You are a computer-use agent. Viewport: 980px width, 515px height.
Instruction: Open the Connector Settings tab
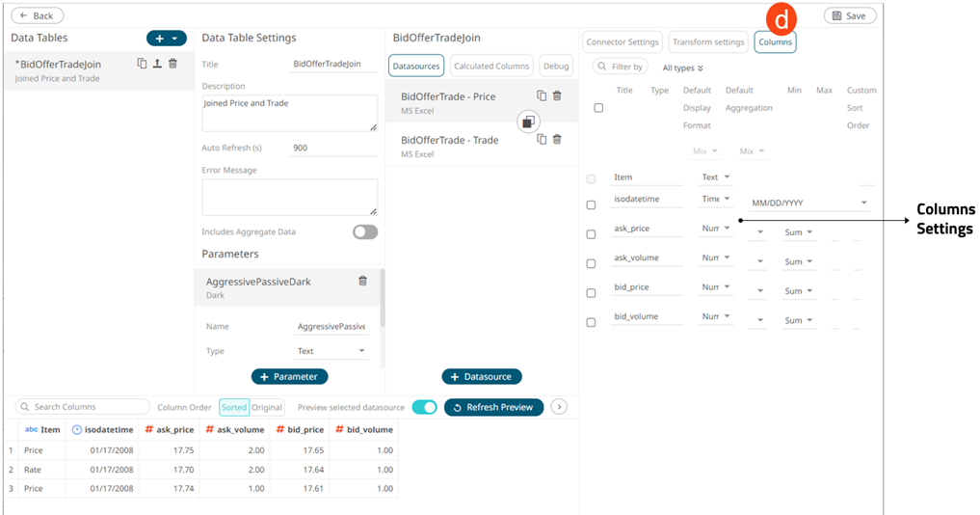click(622, 42)
